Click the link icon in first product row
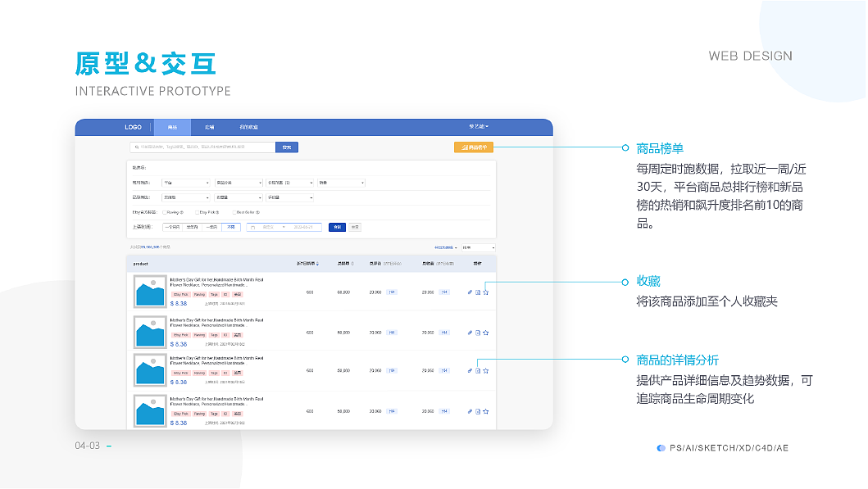Viewport: 868px width, 489px height. tap(470, 292)
